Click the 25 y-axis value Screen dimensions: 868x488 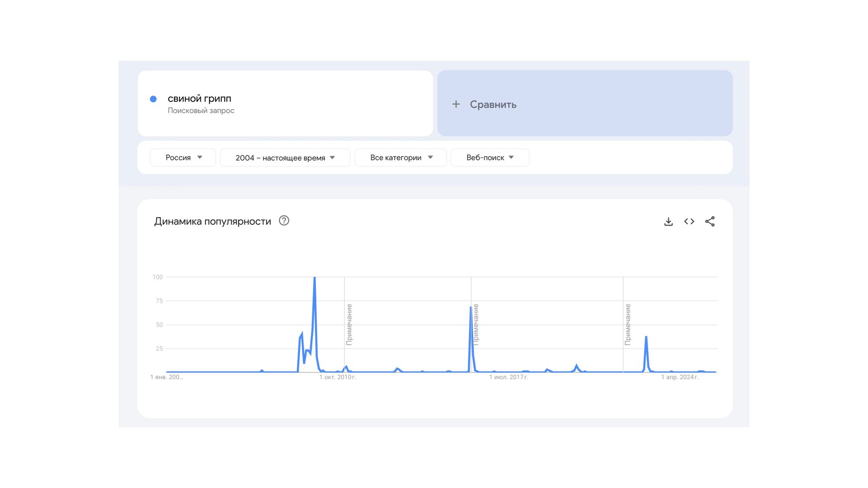click(x=159, y=349)
